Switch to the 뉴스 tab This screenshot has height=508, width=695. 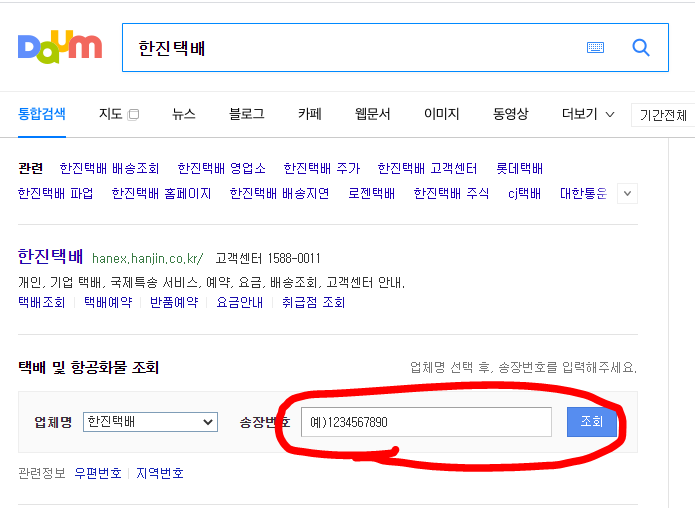pyautogui.click(x=184, y=114)
